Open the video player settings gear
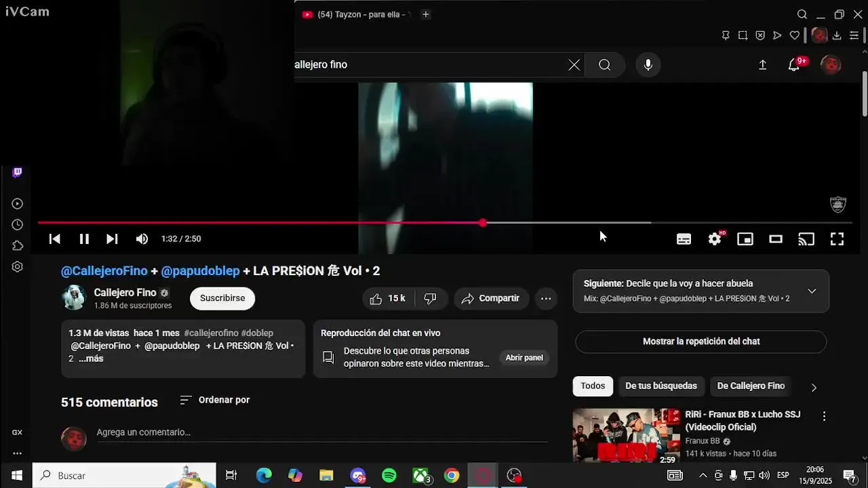 [715, 239]
